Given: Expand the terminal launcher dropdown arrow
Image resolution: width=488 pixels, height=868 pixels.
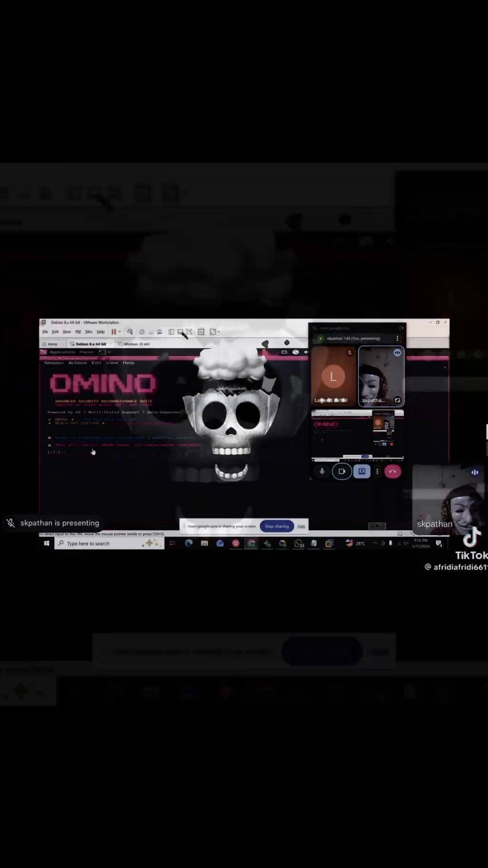Looking at the screenshot, I should coord(109,352).
